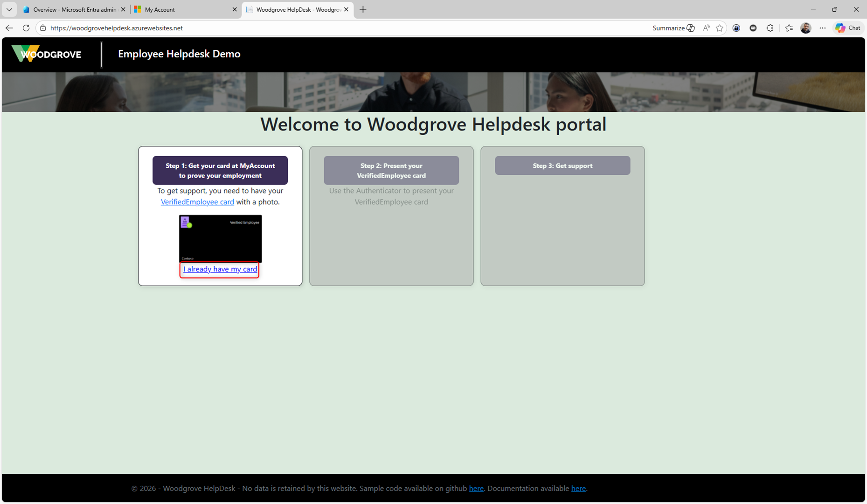Click the Employee Helpdesk Demo title
The height and width of the screenshot is (504, 867).
(x=179, y=54)
